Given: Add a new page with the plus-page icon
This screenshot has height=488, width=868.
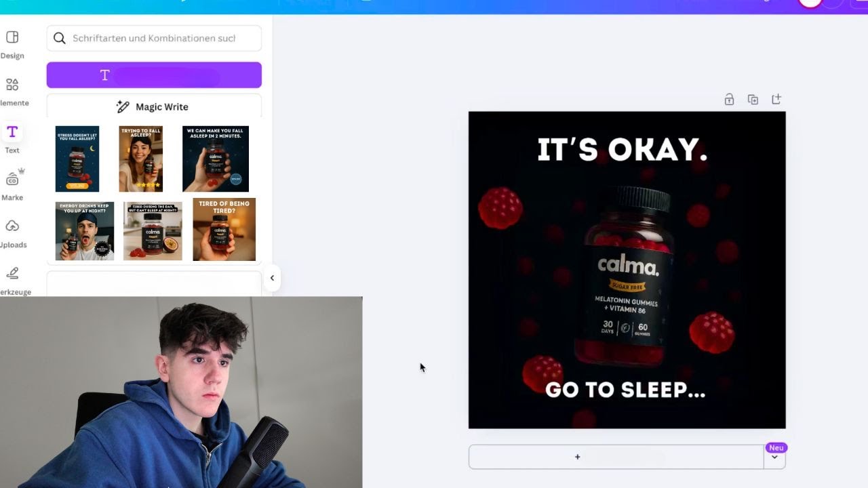Looking at the screenshot, I should [776, 100].
